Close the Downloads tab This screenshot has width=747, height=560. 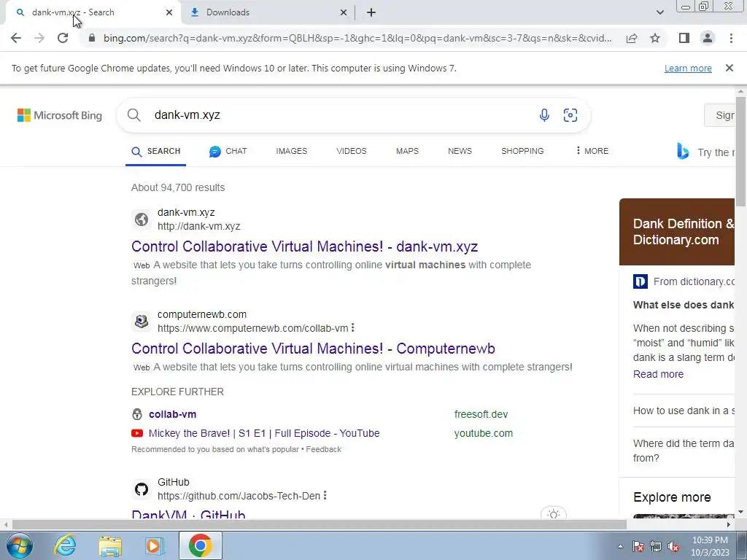point(344,12)
